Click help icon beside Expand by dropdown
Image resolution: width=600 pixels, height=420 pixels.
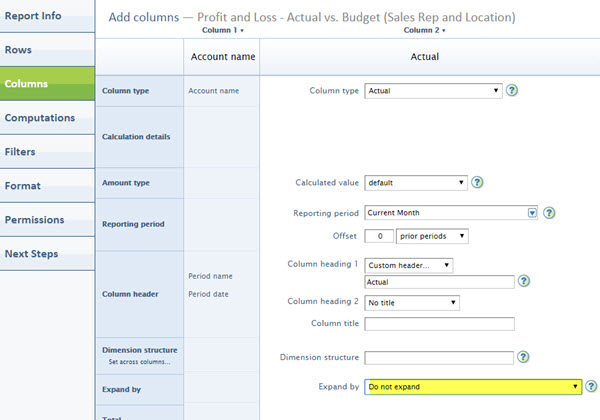(x=591, y=386)
